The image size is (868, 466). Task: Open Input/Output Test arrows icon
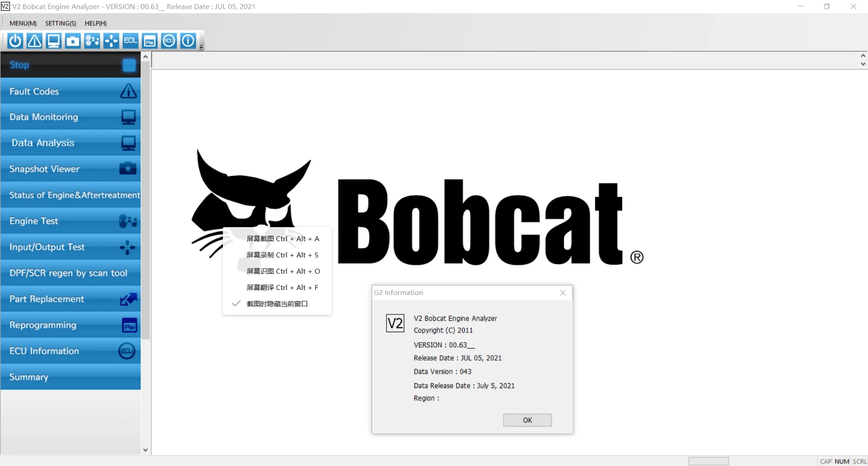[111, 40]
